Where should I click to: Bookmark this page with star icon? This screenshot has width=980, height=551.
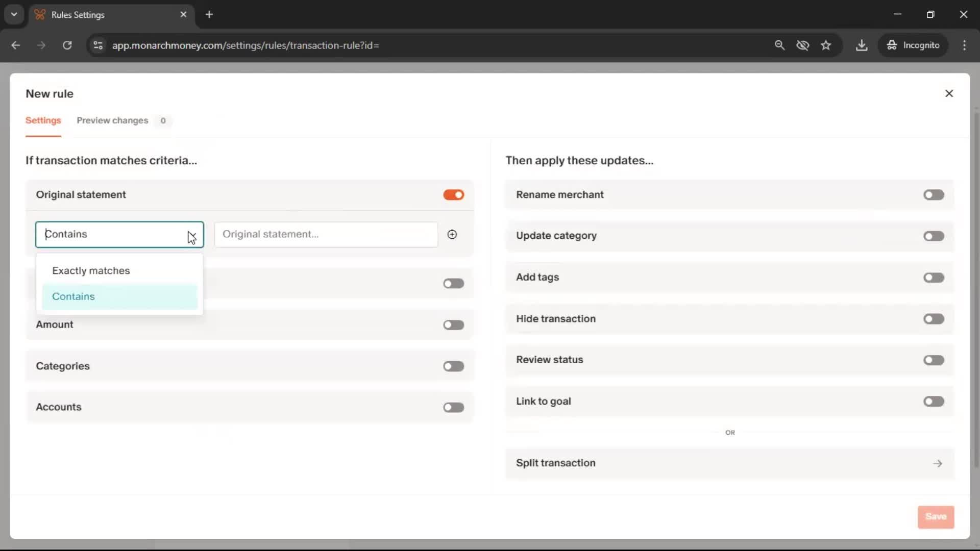(826, 45)
